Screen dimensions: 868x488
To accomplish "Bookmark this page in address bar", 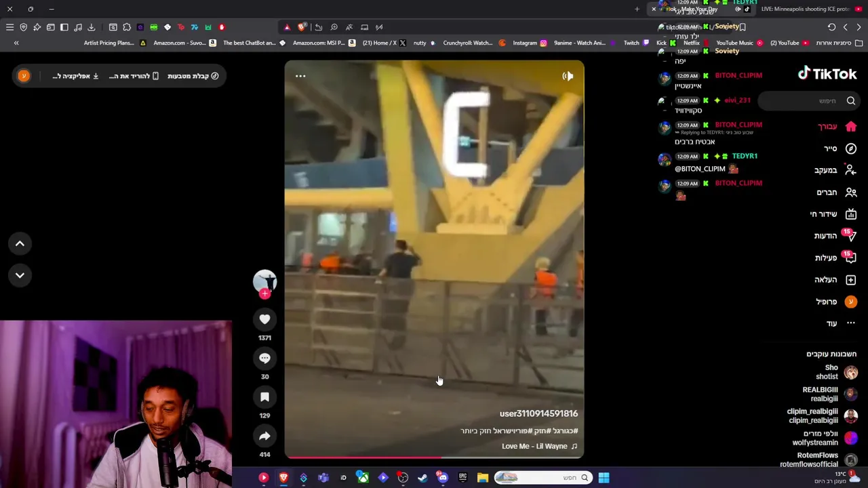I will [x=743, y=27].
